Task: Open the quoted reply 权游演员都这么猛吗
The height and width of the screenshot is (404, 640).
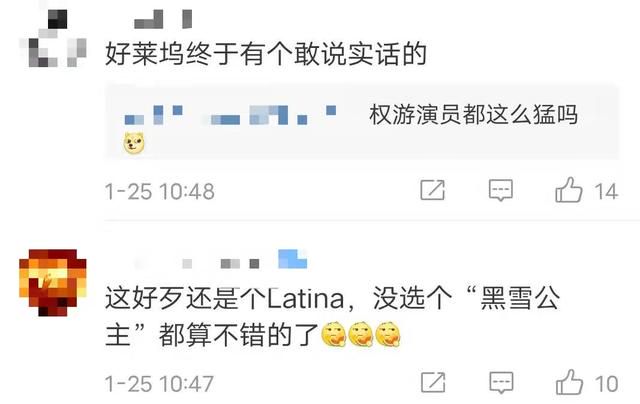Action: pyautogui.click(x=362, y=122)
